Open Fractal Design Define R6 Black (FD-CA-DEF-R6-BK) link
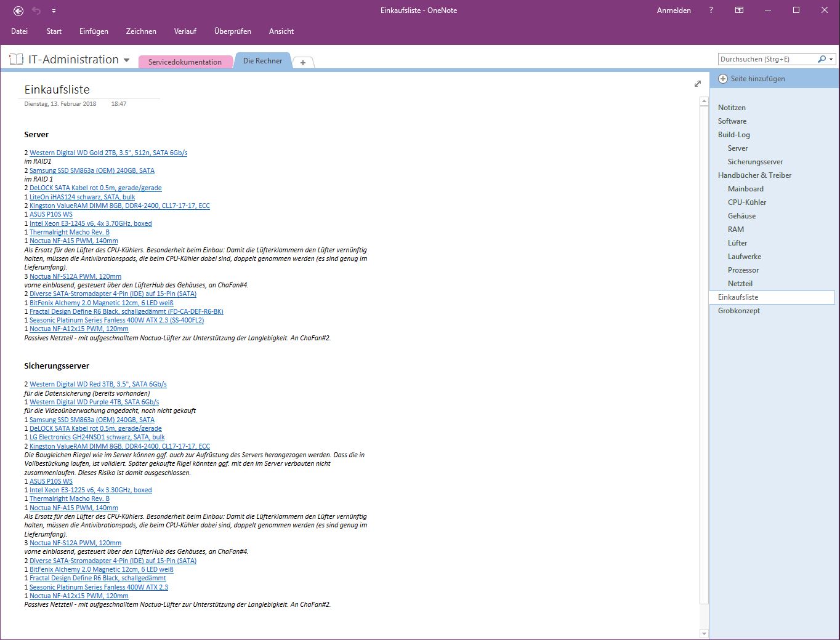The height and width of the screenshot is (640, 840). point(126,311)
